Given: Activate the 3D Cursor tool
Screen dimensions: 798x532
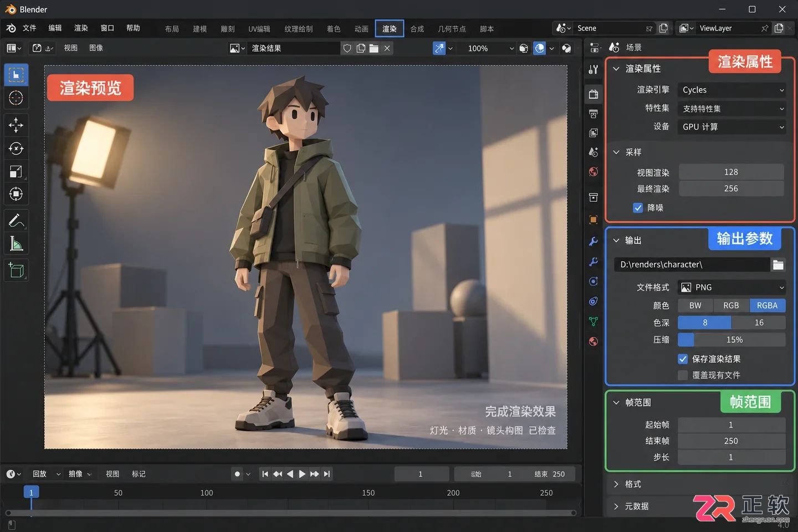Looking at the screenshot, I should point(16,98).
